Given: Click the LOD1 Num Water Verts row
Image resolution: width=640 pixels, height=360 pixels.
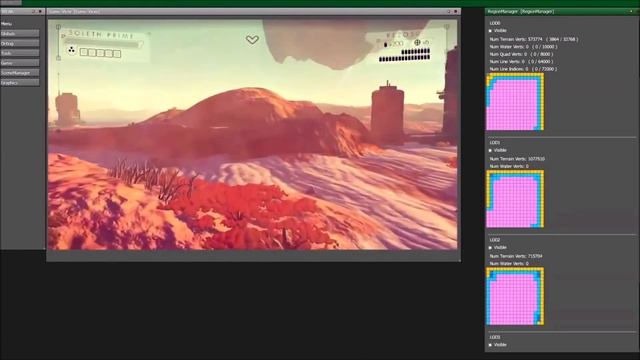Looking at the screenshot, I should [x=509, y=166].
